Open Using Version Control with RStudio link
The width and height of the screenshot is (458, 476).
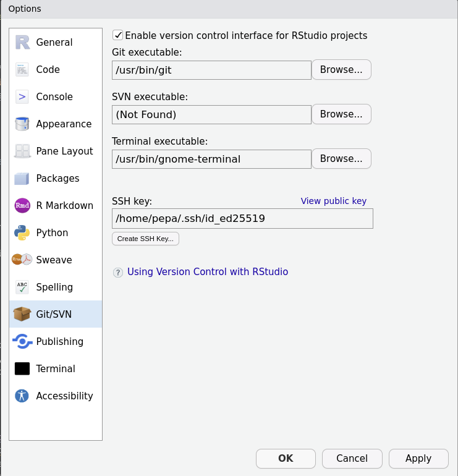tap(208, 272)
